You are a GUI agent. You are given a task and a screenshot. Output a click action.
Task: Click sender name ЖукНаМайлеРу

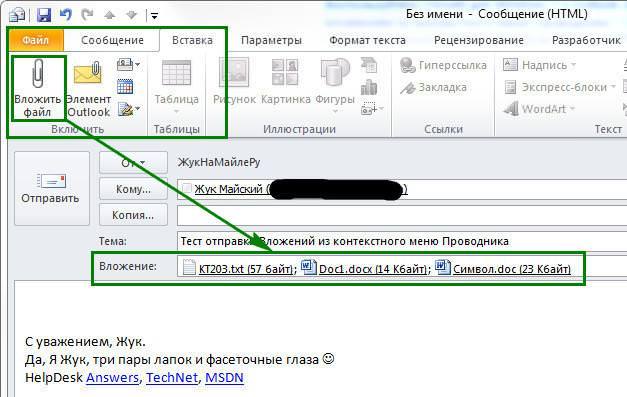click(x=219, y=162)
